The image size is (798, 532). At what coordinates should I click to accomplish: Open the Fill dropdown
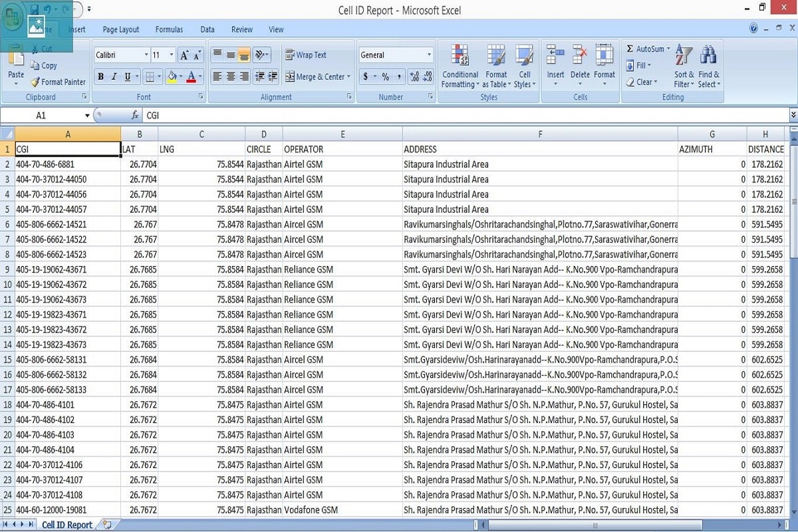click(x=639, y=65)
